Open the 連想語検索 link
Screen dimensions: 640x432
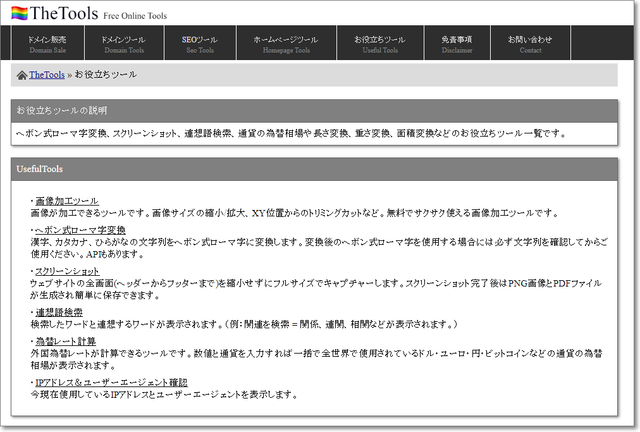pyautogui.click(x=59, y=312)
